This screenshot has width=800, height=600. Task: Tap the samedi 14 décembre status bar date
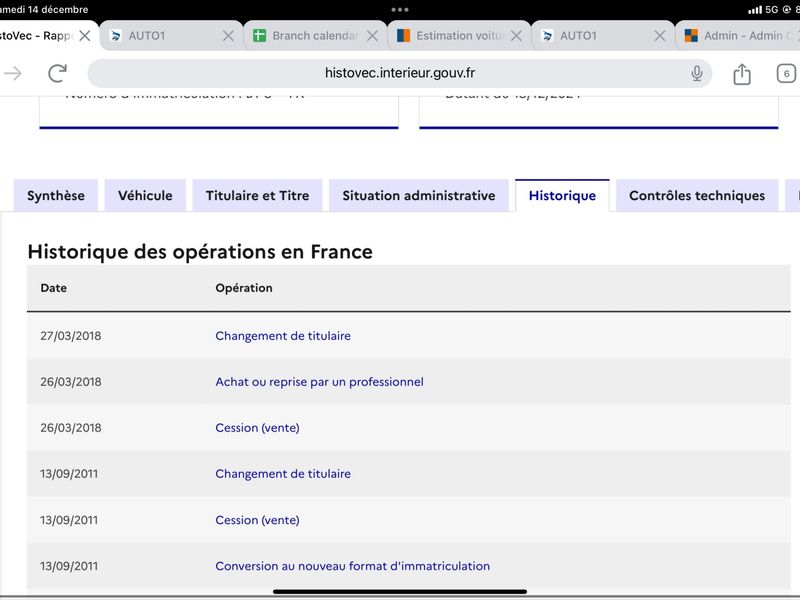point(44,9)
